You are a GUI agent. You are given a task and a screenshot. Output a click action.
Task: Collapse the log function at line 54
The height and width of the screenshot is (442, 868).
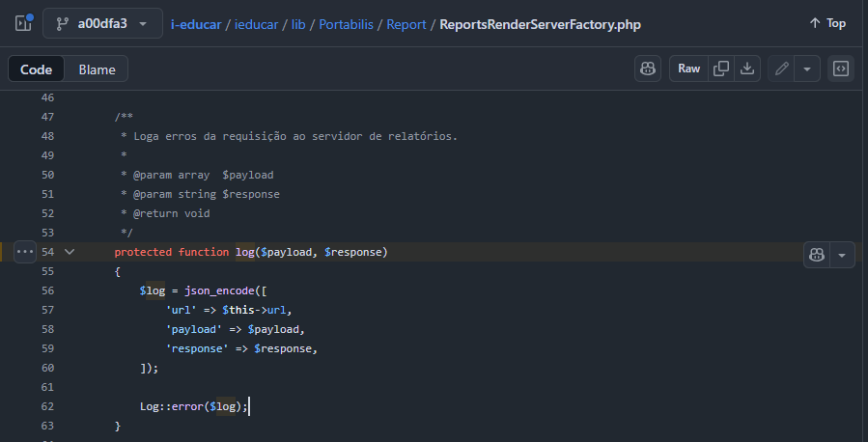[70, 252]
